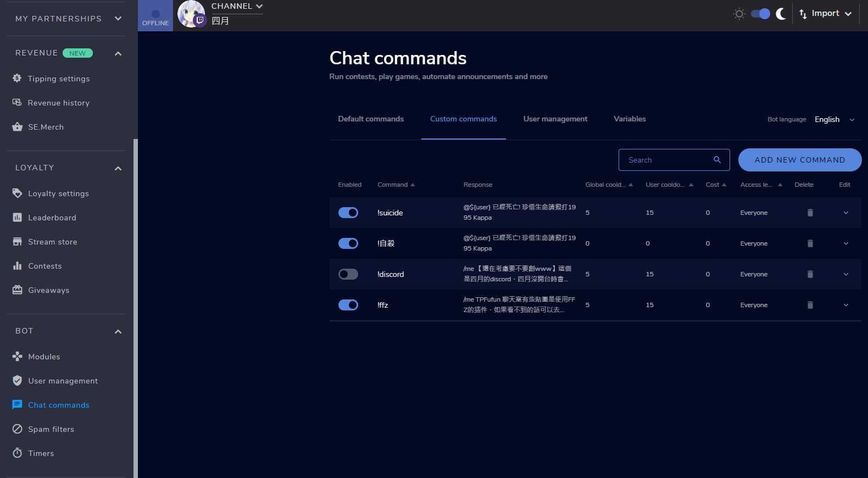Screen dimensions: 868x478
Task: Click trash icon for !ffz command
Action: point(810,305)
